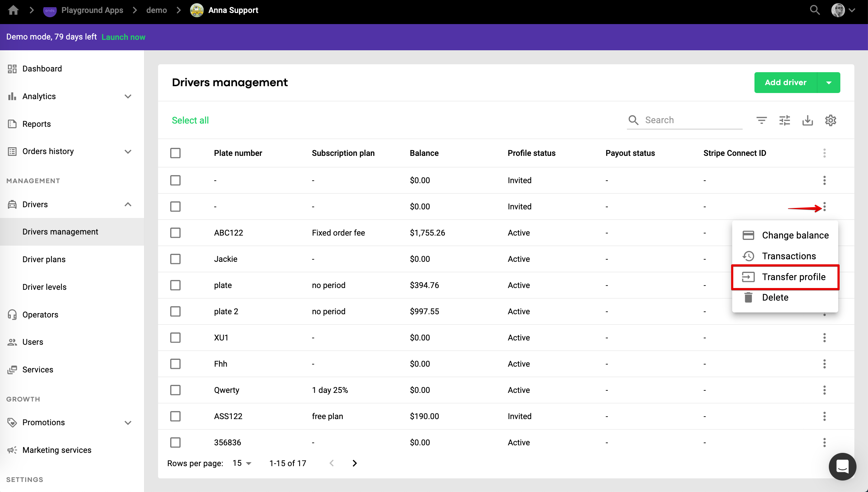Click the download export icon
The height and width of the screenshot is (492, 868).
(x=807, y=120)
